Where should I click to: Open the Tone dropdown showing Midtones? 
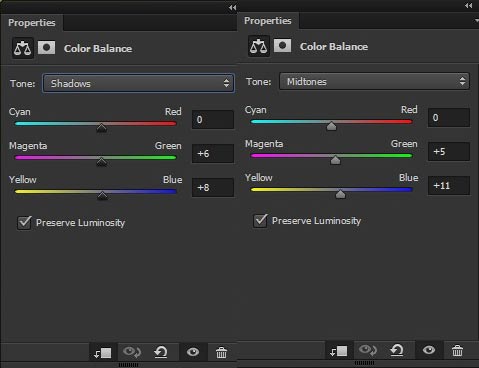374,81
